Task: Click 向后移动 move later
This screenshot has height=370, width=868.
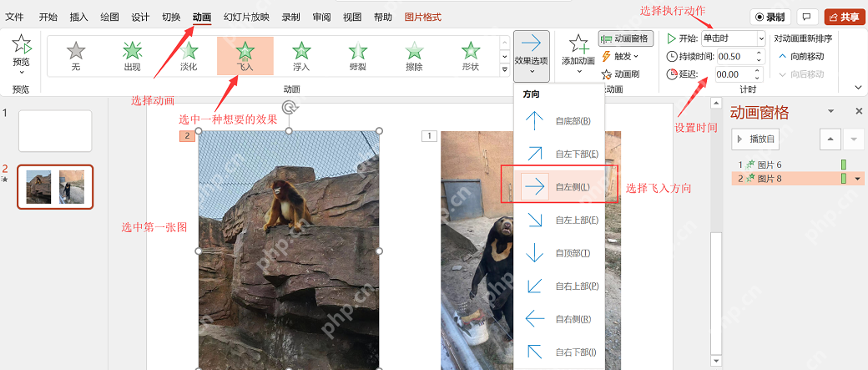Action: tap(801, 74)
